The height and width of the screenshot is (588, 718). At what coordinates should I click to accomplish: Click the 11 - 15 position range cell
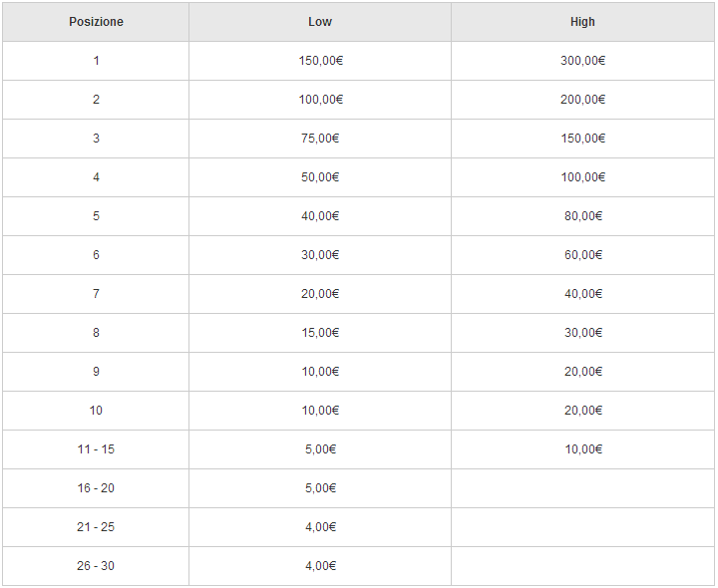pyautogui.click(x=96, y=449)
